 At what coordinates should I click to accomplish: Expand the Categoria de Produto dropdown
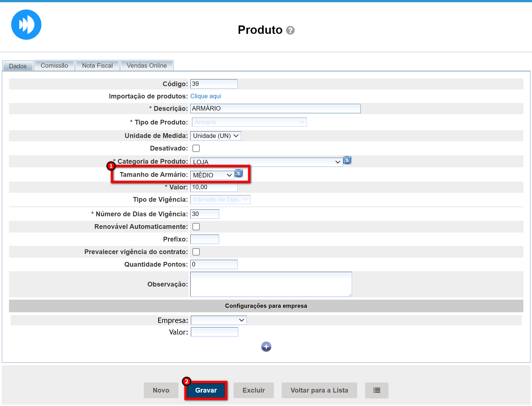tap(266, 162)
